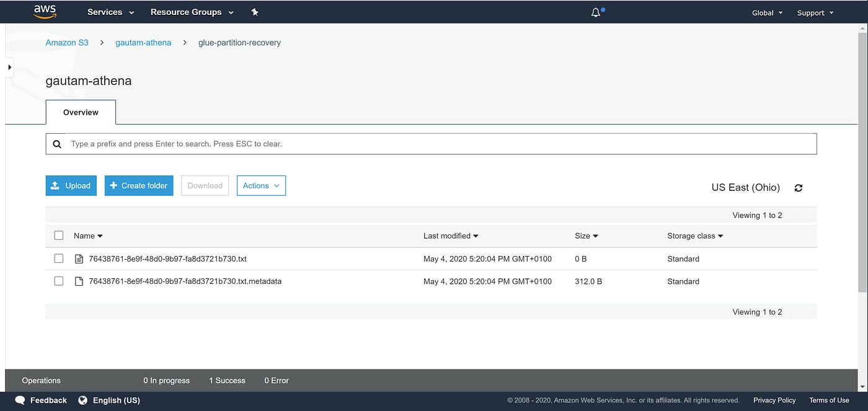Select the .txt.metadata object checkbox
868x411 pixels.
tap(58, 280)
